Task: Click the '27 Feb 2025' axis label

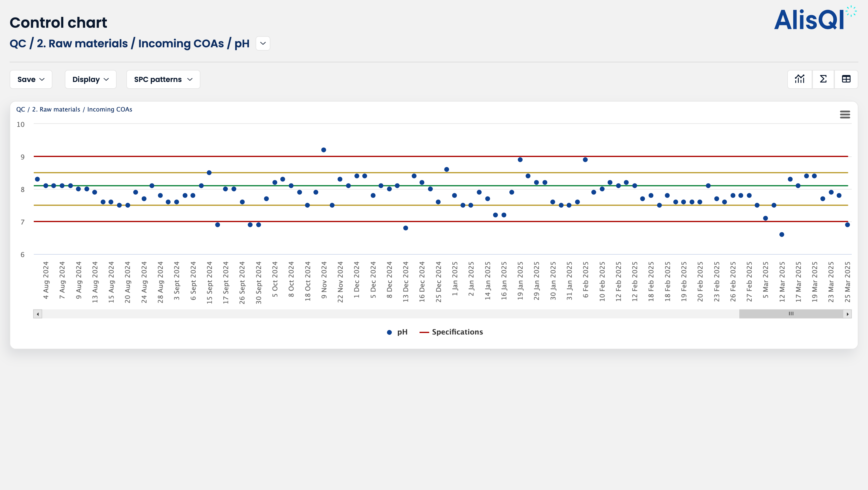Action: (749, 281)
